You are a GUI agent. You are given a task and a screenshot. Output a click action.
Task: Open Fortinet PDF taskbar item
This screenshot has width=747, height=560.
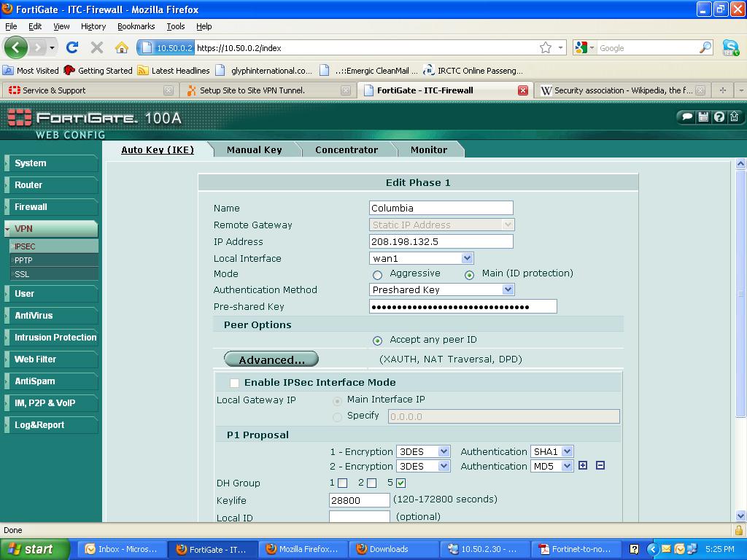[x=575, y=549]
